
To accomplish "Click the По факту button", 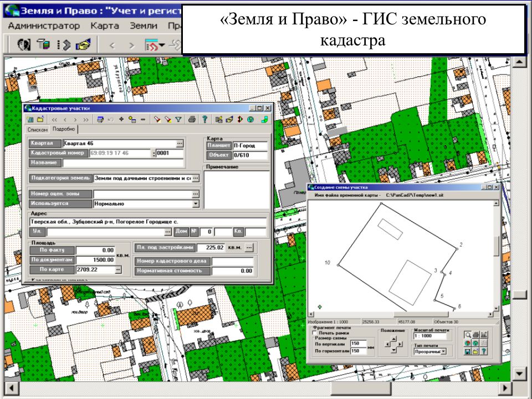I will click(52, 250).
